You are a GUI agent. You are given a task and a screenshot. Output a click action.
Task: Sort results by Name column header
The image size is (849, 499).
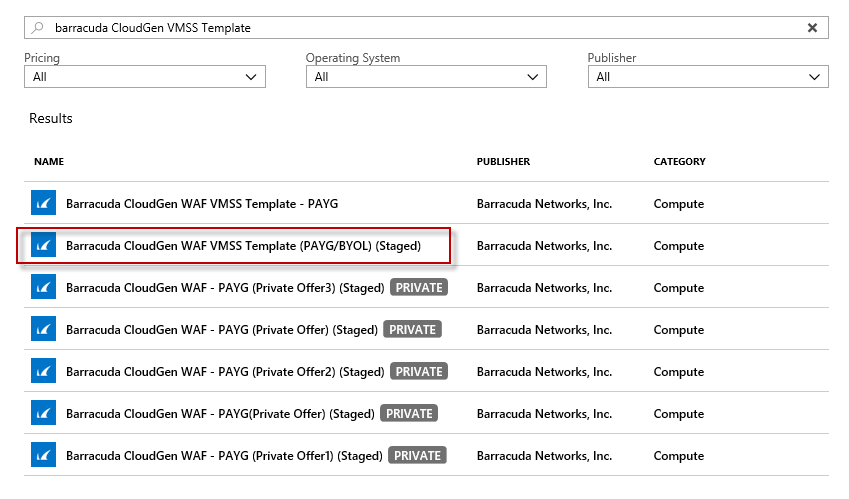(x=49, y=162)
